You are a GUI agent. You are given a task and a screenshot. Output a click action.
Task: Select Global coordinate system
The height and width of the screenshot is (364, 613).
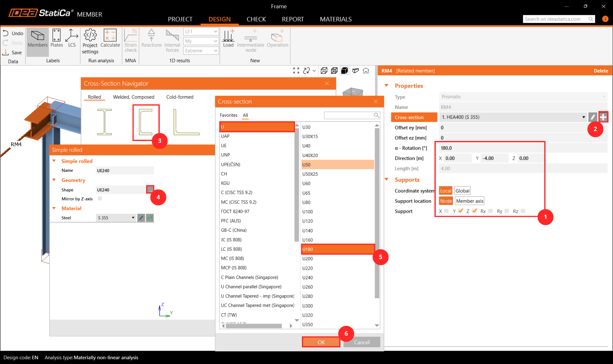coord(462,191)
